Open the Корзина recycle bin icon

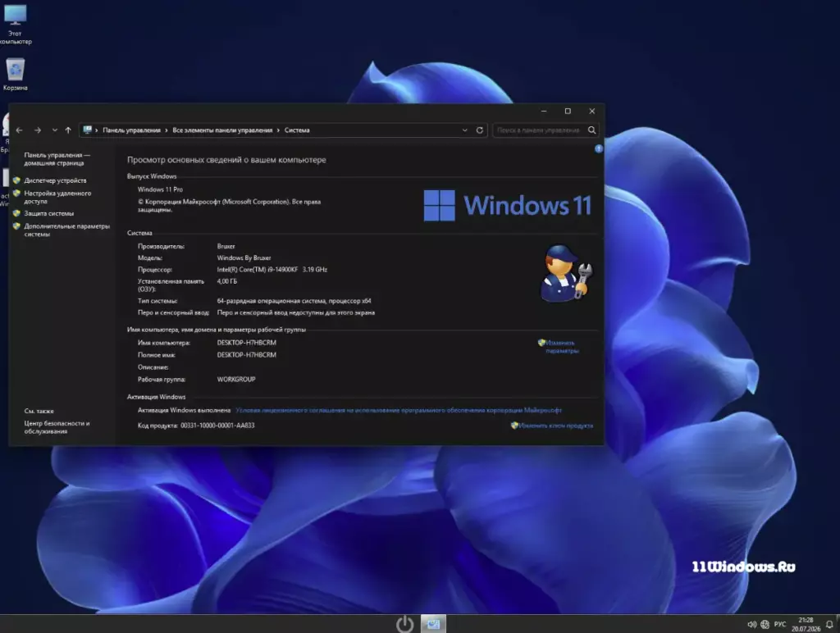(x=15, y=75)
